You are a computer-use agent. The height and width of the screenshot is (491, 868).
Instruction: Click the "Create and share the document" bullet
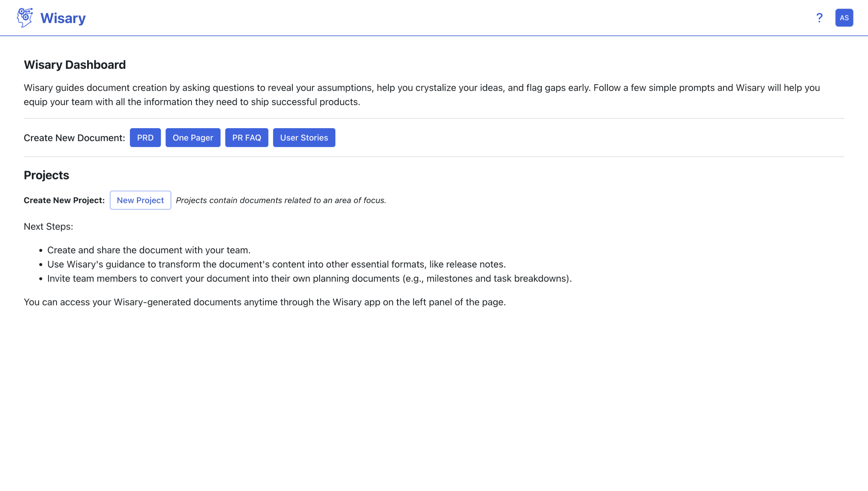(x=149, y=250)
